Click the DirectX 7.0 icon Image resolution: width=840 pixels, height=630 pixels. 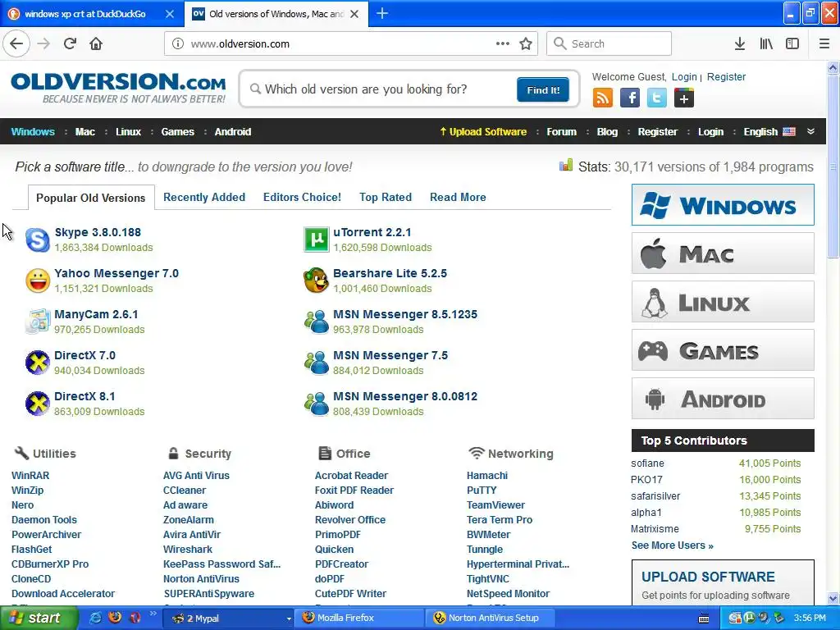click(x=38, y=363)
